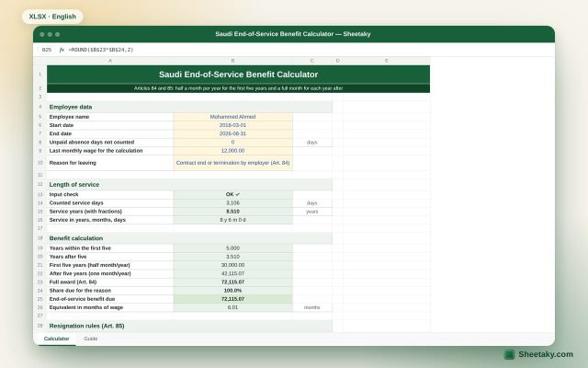Select Service years (with fractions) label
This screenshot has width=588, height=368.
click(x=110, y=212)
